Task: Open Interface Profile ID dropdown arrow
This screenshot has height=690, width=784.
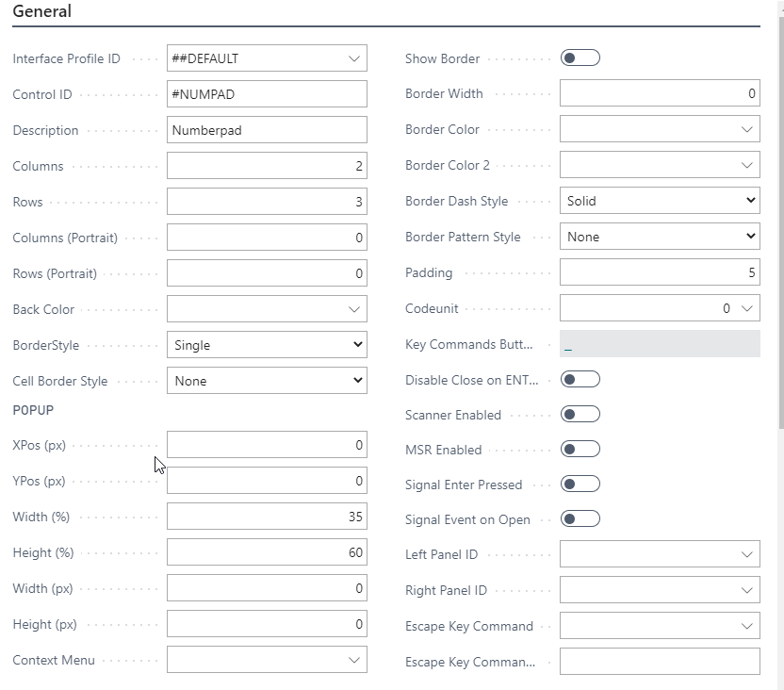Action: tap(354, 58)
